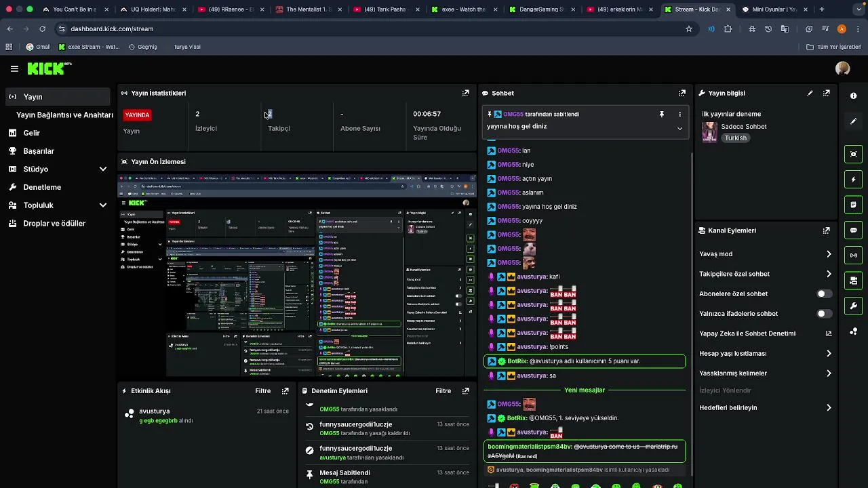Click Mesaj Sabitlendi moderation entry
The width and height of the screenshot is (868, 488).
344,472
